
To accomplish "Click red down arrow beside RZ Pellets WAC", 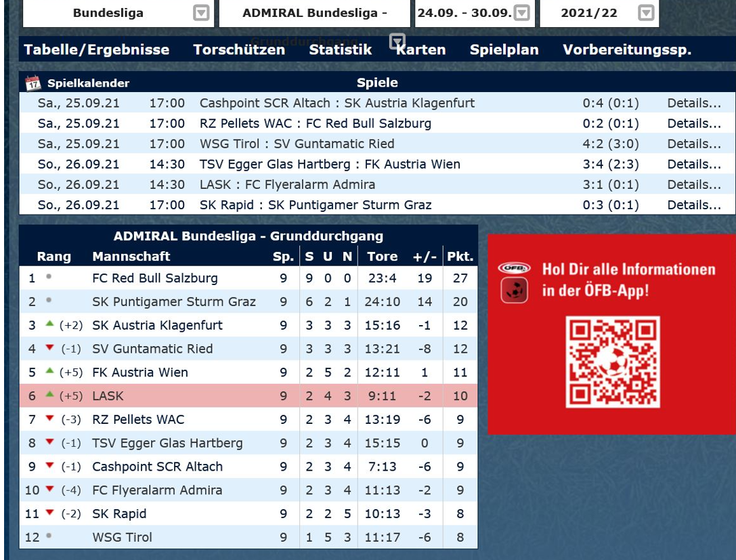I will [49, 418].
